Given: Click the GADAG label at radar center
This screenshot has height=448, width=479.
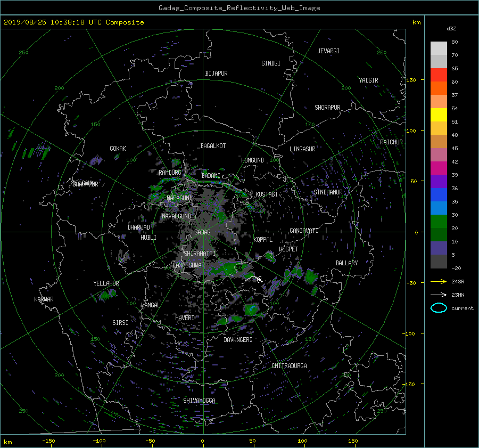Looking at the screenshot, I should [x=202, y=232].
